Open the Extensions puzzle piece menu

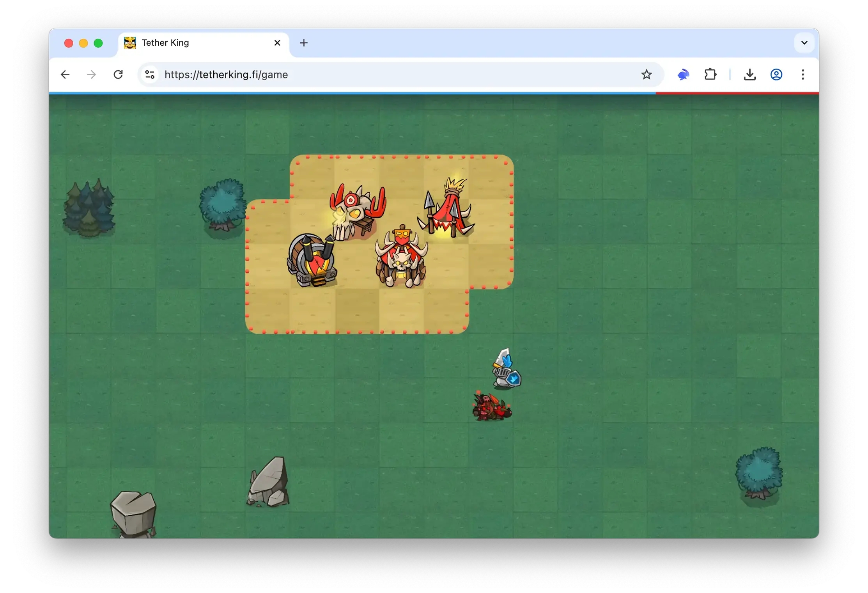710,75
